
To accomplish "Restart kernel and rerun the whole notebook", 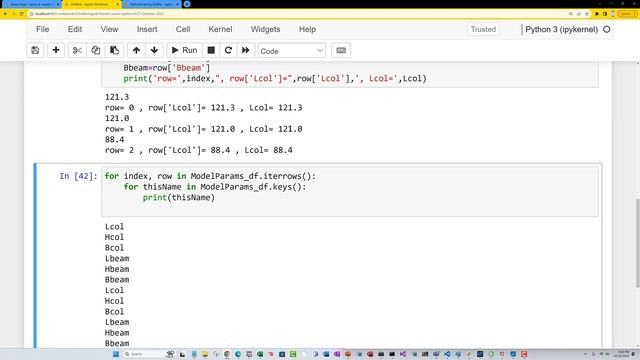I will (x=246, y=50).
